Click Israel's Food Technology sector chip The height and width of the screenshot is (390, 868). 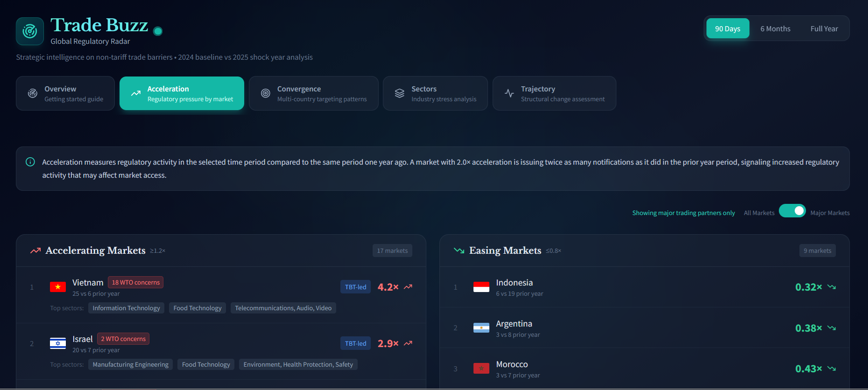(x=206, y=364)
